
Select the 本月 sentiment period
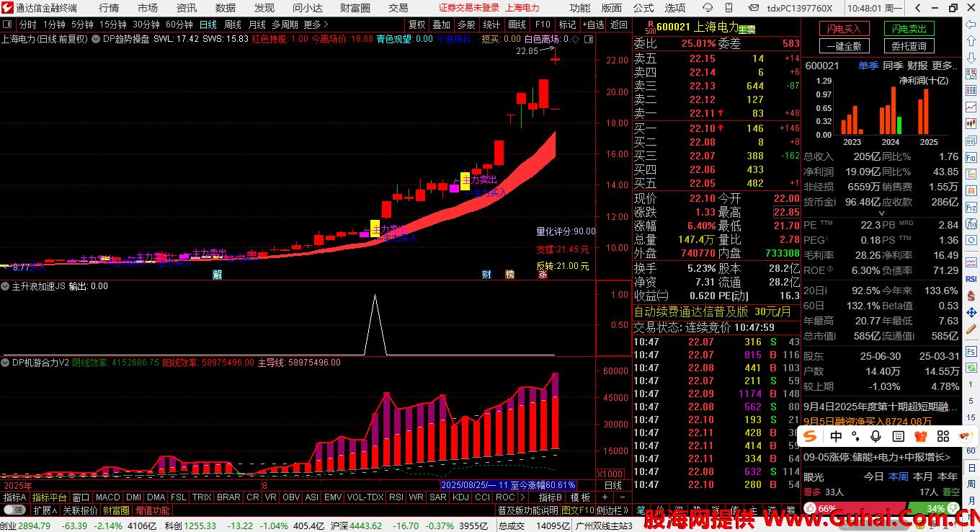(x=922, y=476)
